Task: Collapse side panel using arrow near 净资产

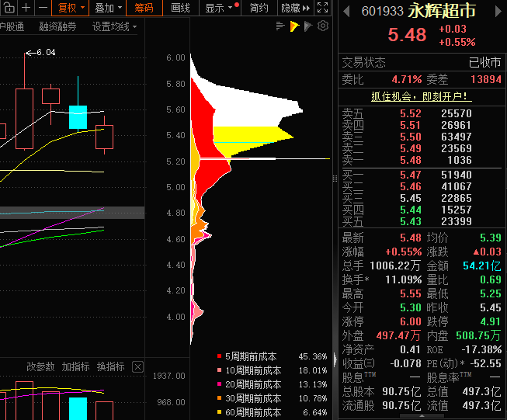Action: click(x=335, y=359)
